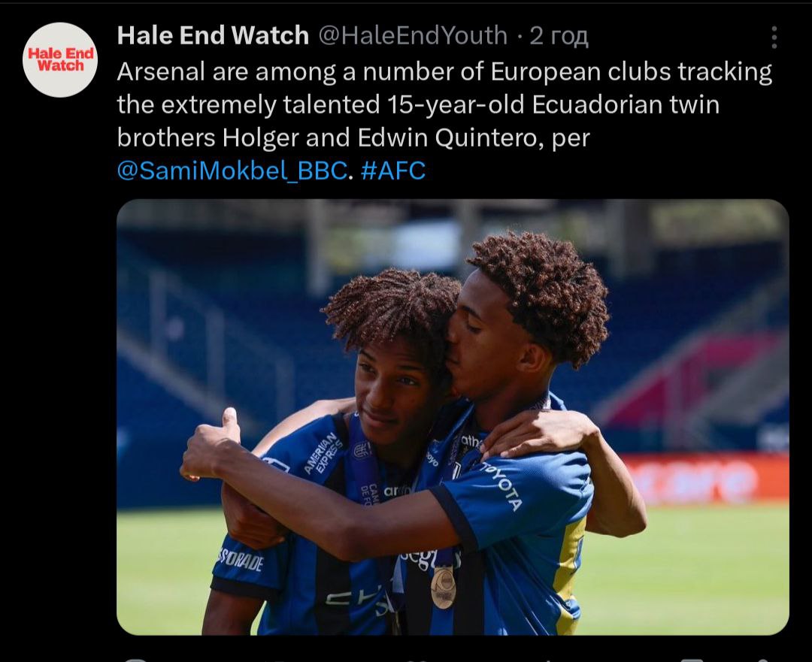Open the @HaleEndYouth handle

(x=413, y=36)
